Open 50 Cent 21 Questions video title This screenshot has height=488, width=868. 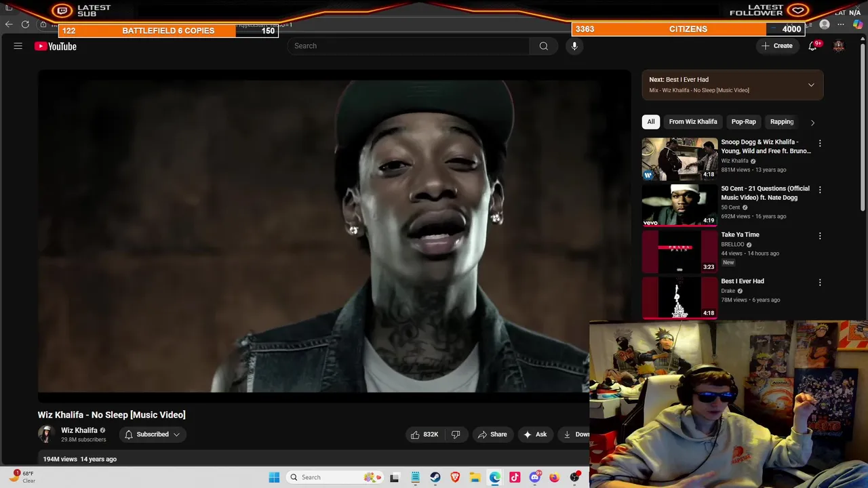pyautogui.click(x=765, y=193)
